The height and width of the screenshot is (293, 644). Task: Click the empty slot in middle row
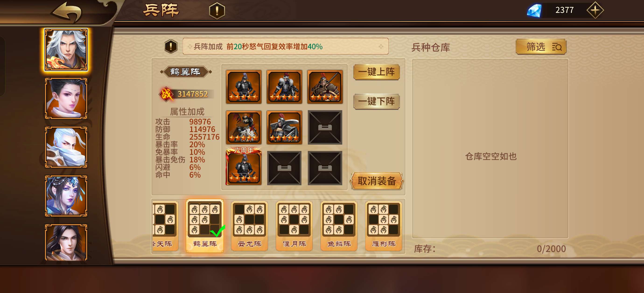click(325, 127)
